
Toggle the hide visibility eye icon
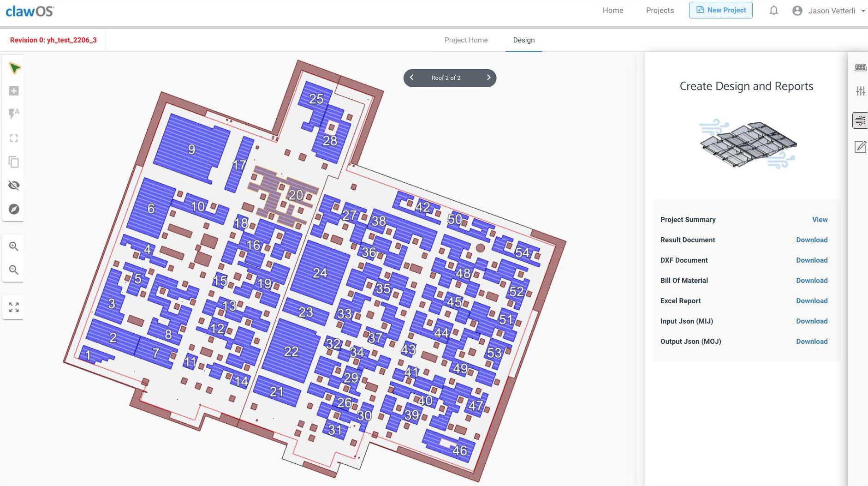(x=14, y=186)
